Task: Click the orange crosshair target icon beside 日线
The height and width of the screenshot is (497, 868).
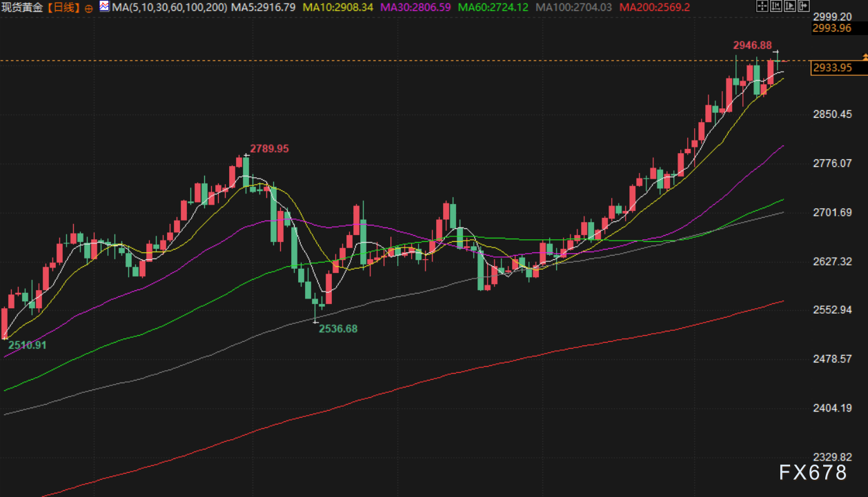Action: (x=89, y=8)
